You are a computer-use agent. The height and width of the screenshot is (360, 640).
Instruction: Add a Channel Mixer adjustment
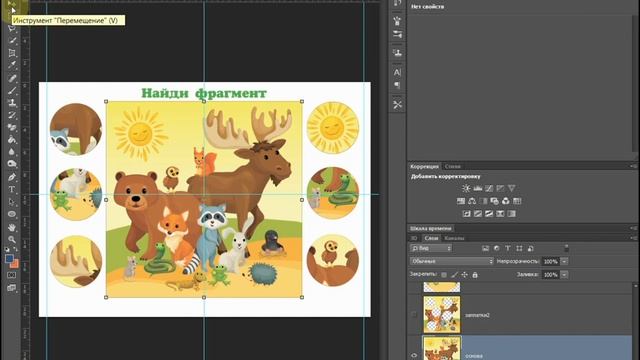click(x=506, y=201)
